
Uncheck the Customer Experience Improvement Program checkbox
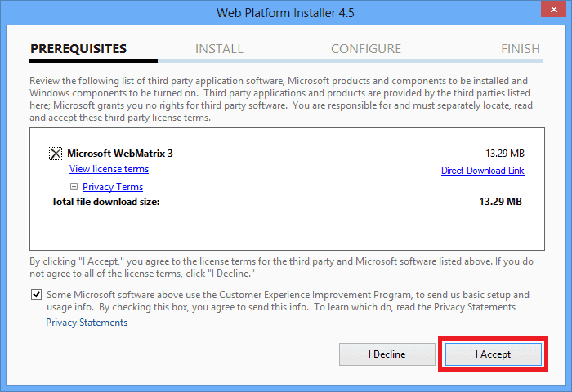click(37, 295)
